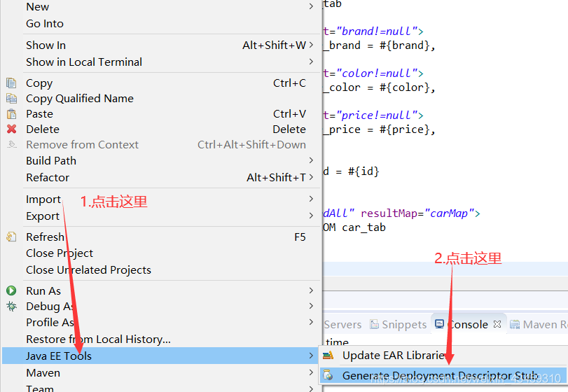Click the code line '_color = #{color},'
568x392 pixels.
pos(380,87)
